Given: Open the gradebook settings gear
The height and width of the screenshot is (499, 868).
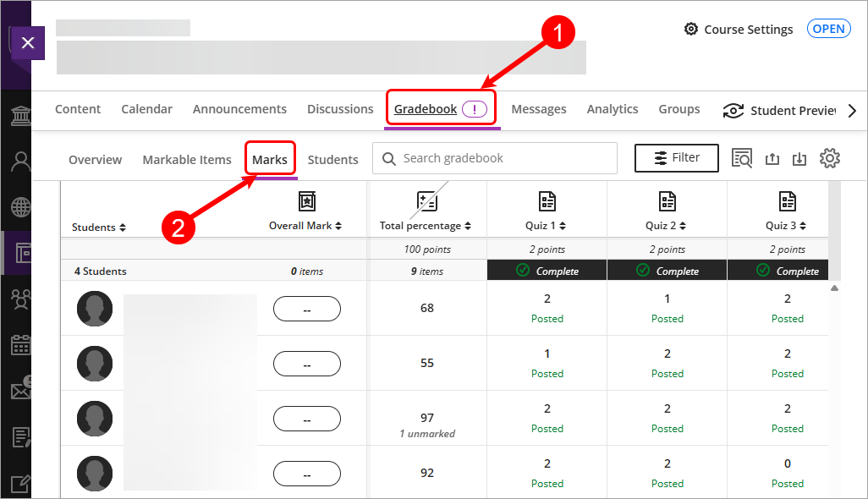Looking at the screenshot, I should (829, 158).
